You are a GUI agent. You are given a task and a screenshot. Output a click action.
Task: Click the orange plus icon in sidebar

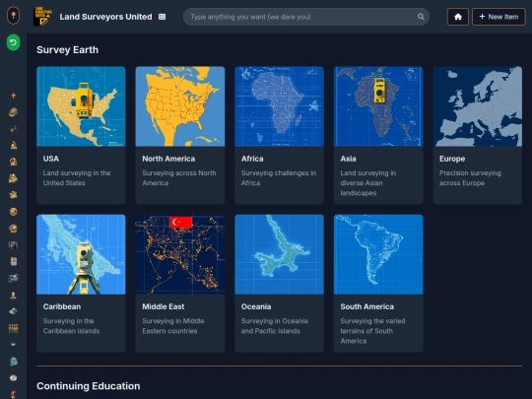click(x=13, y=96)
